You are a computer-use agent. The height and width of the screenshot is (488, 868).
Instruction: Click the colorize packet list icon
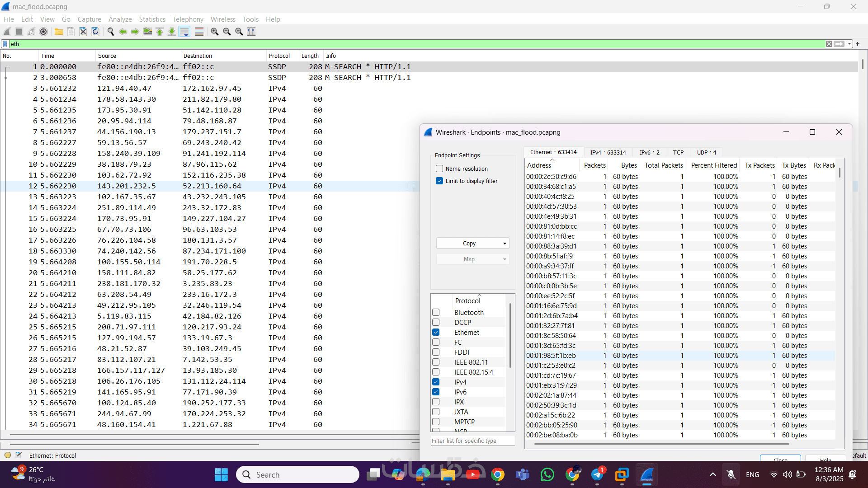pos(199,32)
